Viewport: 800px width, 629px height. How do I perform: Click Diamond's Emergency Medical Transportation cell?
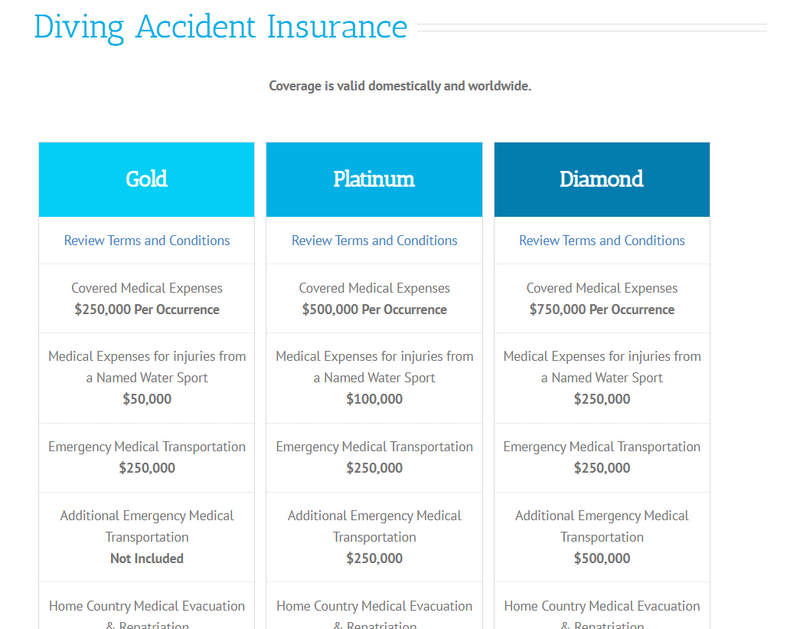[x=602, y=457]
